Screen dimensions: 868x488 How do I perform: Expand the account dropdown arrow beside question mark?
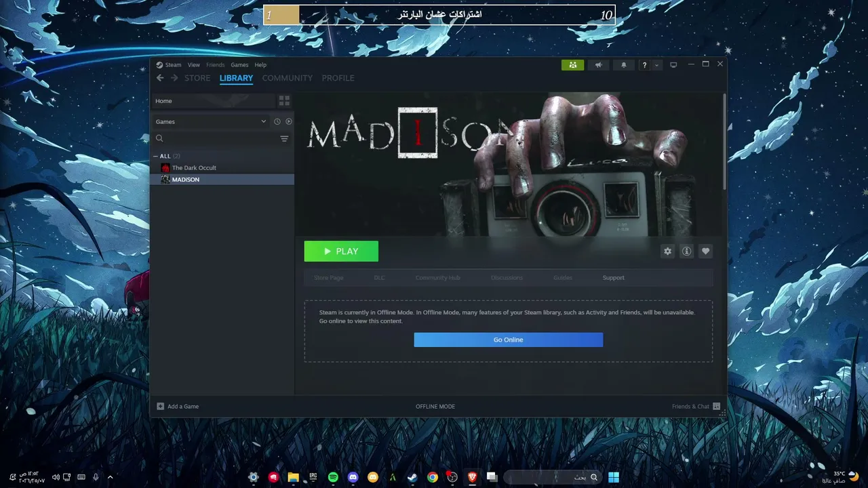point(656,65)
